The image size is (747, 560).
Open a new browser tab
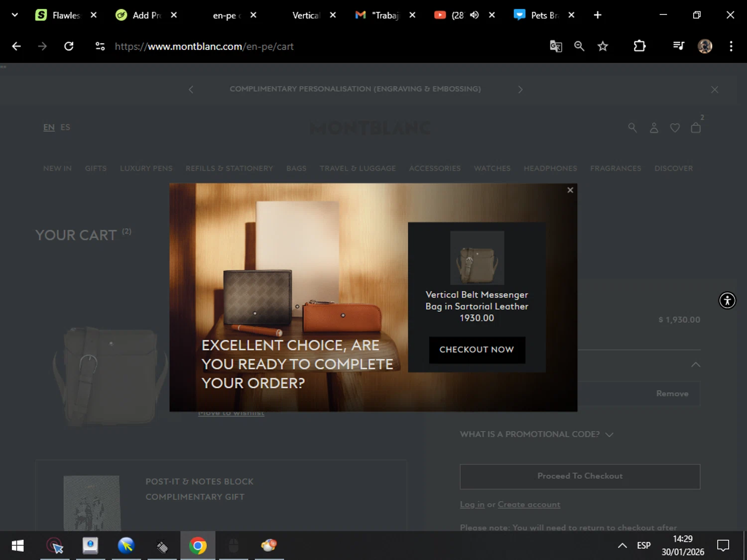pos(598,15)
